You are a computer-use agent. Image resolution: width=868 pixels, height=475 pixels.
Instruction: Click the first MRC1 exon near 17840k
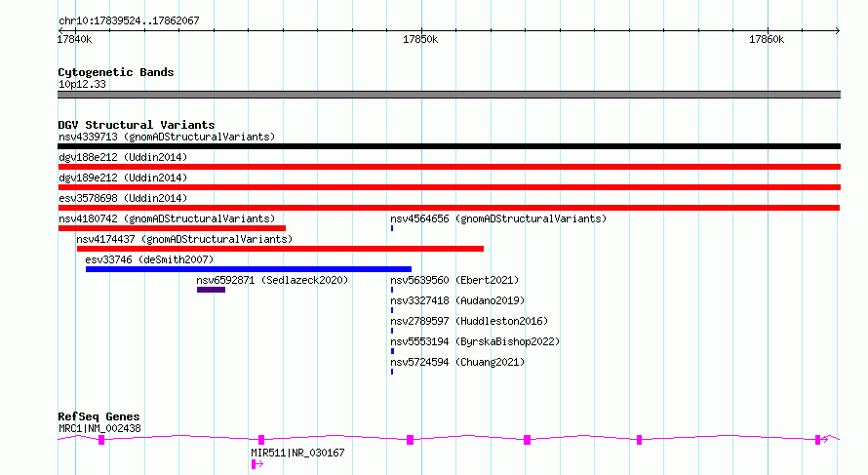[101, 440]
